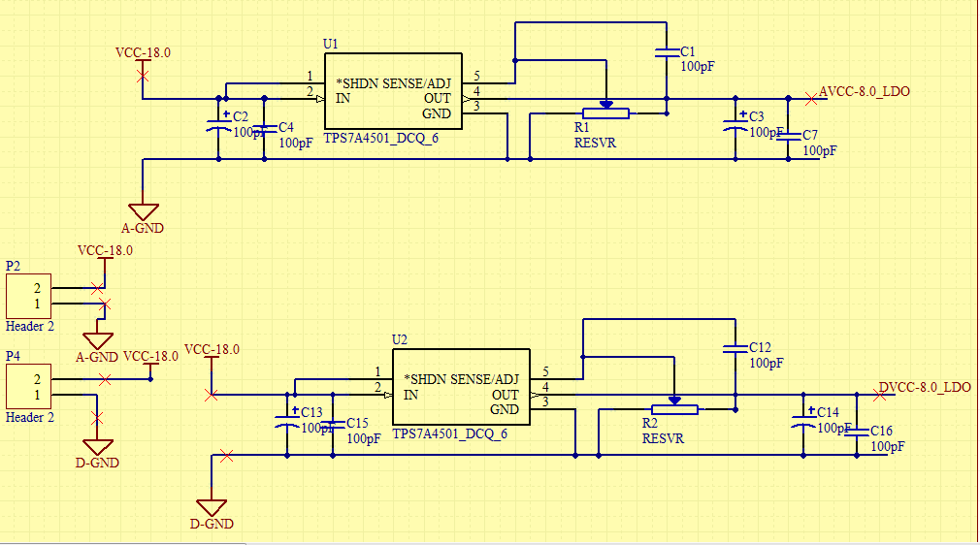This screenshot has height=545, width=980.
Task: Click the DVCC-8.0_LDO net label
Action: (925, 387)
